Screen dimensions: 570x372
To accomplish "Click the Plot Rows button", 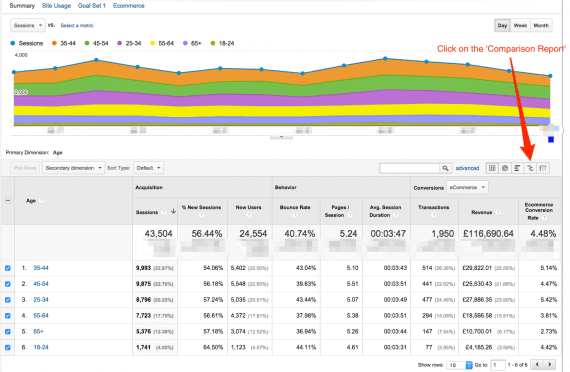I will pyautogui.click(x=25, y=168).
